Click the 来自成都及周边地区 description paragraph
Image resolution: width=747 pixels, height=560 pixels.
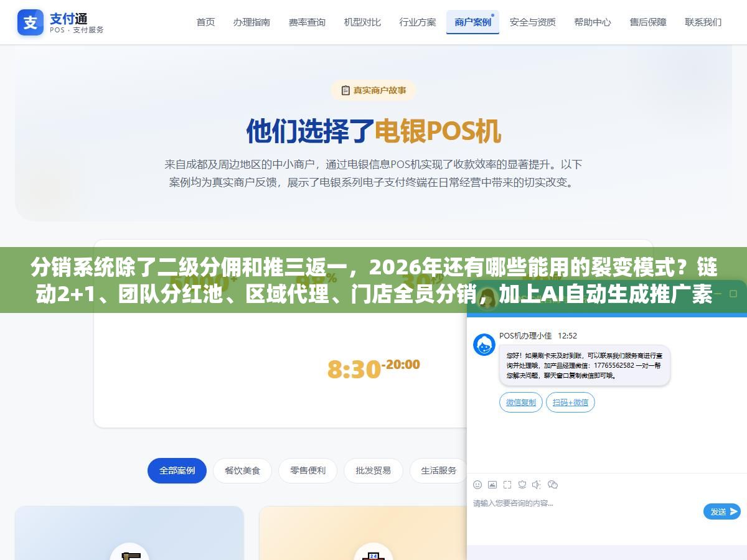point(374,174)
